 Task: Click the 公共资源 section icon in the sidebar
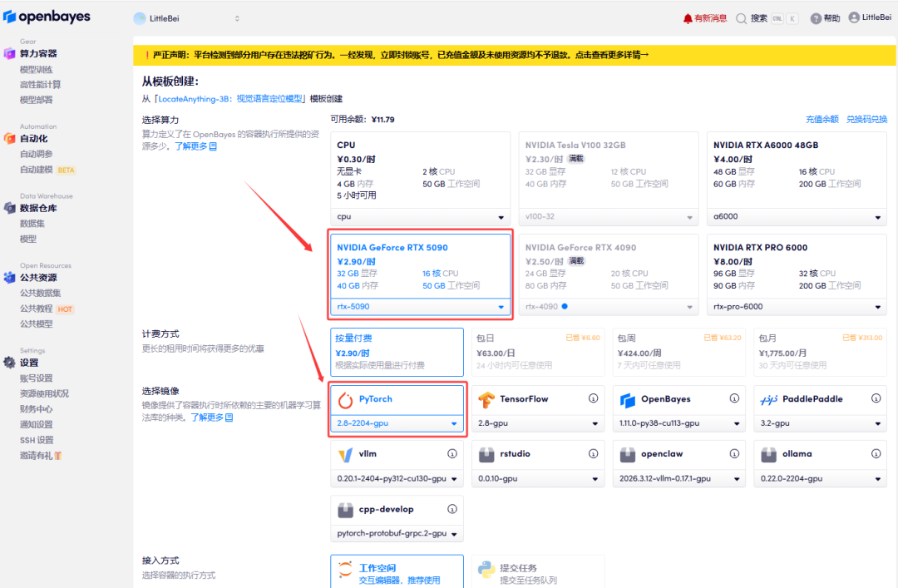(x=9, y=278)
